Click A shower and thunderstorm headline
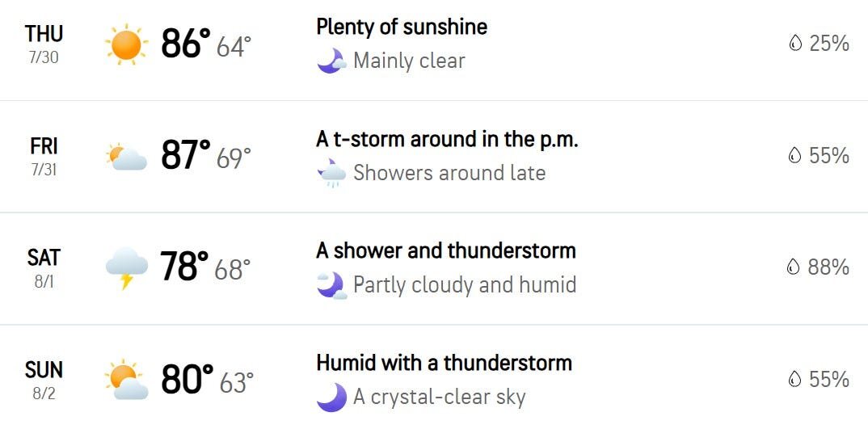This screenshot has height=425, width=868. pos(446,250)
